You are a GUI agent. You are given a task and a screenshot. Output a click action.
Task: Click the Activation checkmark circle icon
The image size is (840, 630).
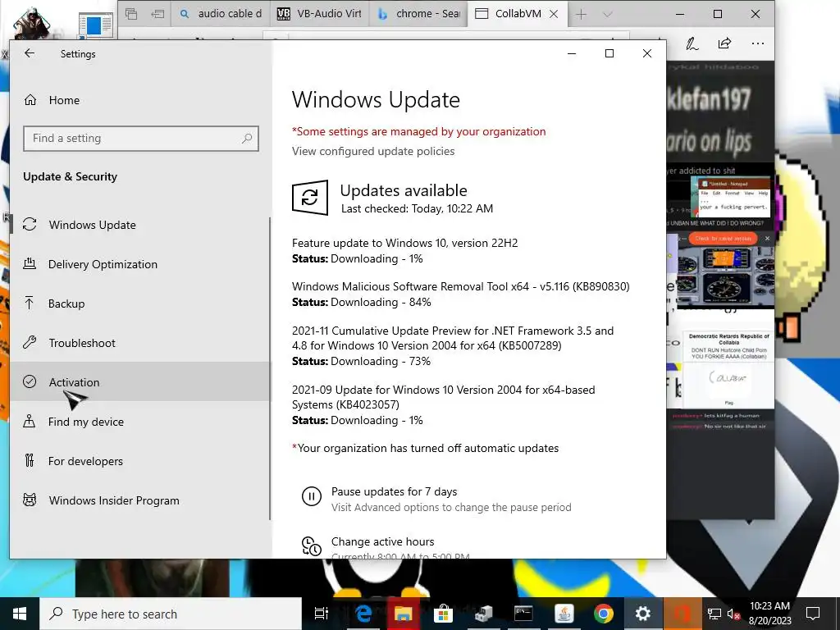[30, 381]
